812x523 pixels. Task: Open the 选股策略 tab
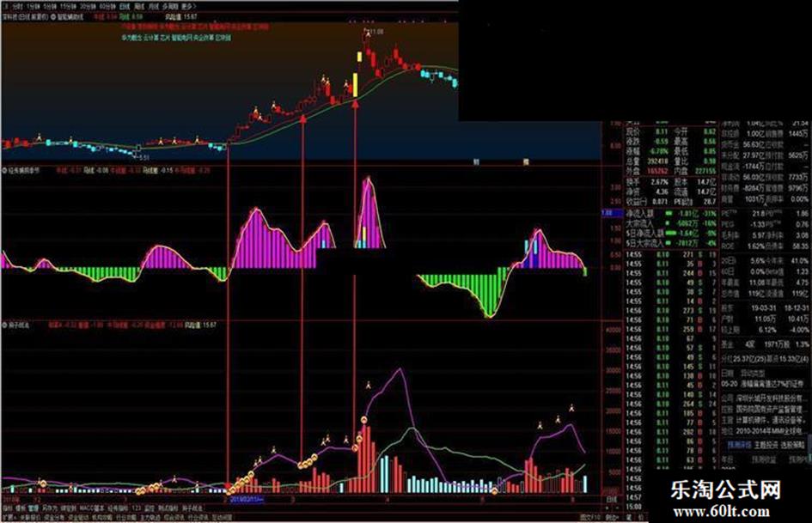(x=791, y=444)
